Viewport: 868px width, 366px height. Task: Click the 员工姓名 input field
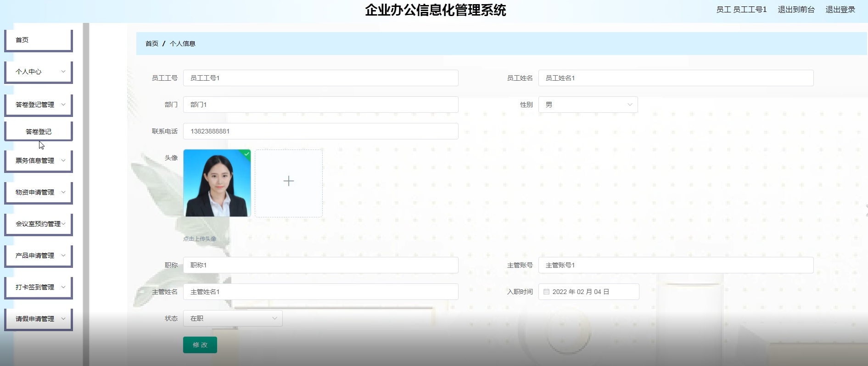pos(676,78)
